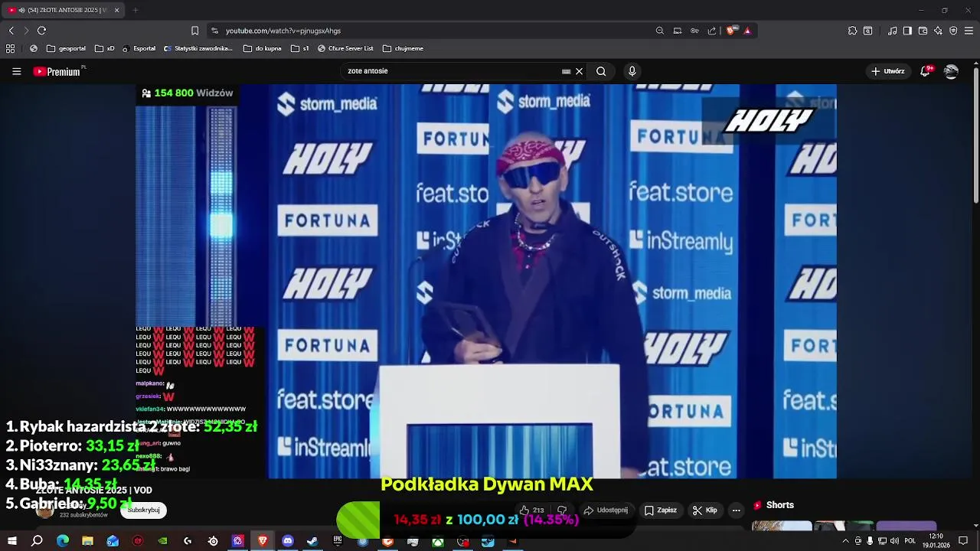Open a new browser tab with plus
This screenshot has width=980, height=551.
click(x=136, y=10)
